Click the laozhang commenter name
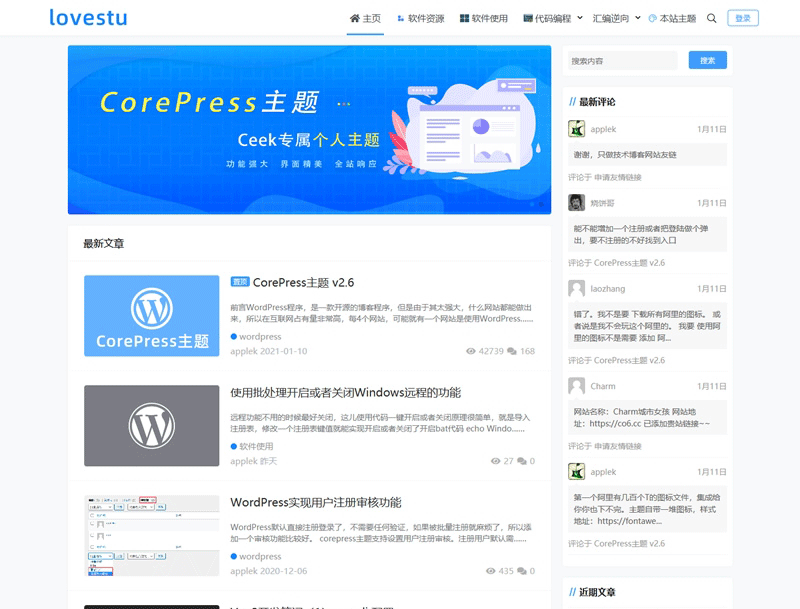Image resolution: width=800 pixels, height=609 pixels. tap(608, 289)
